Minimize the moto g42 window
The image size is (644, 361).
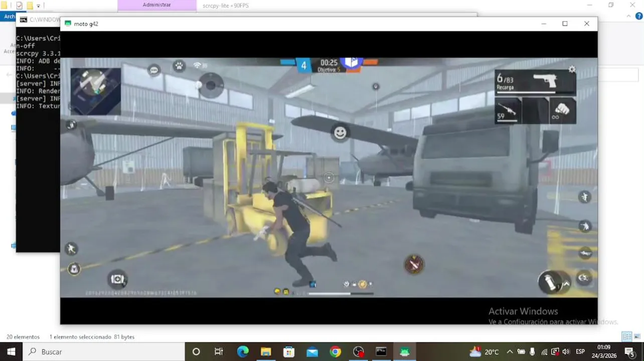(x=543, y=24)
